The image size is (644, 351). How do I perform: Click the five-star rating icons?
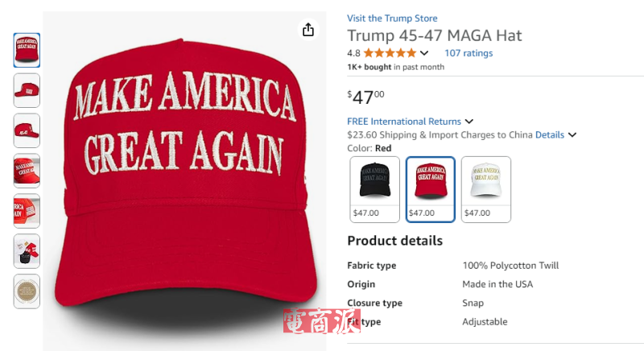click(390, 53)
